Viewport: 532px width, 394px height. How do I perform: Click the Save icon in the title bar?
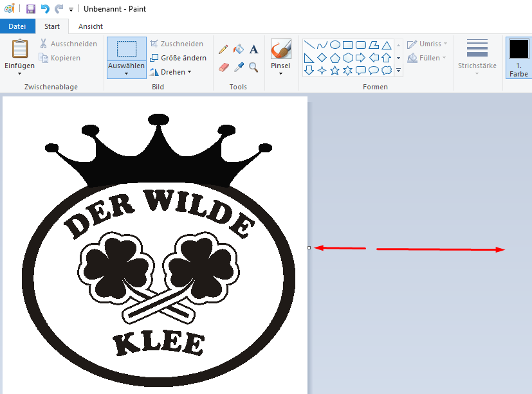[30, 9]
